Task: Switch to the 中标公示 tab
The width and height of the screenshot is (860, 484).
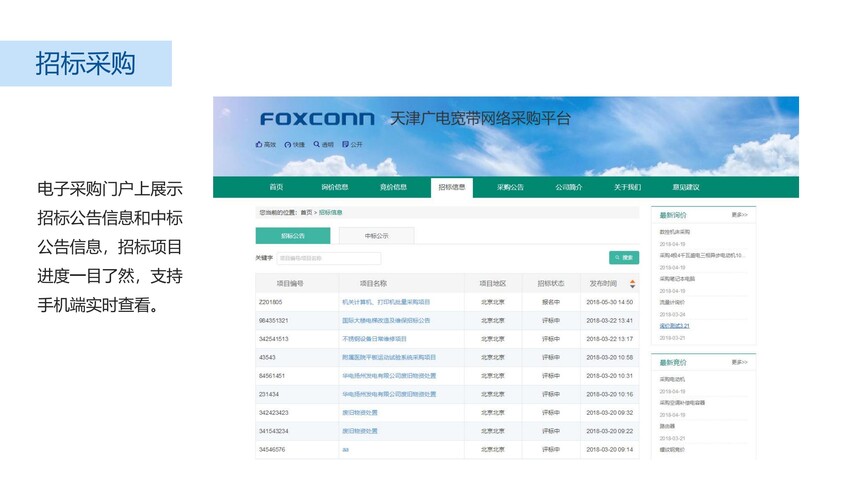Action: tap(376, 235)
